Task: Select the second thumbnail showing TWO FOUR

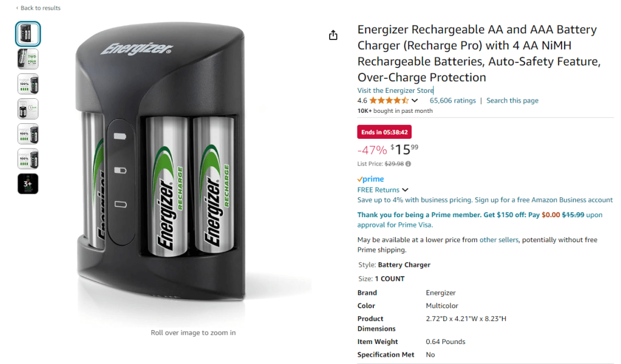Action: tap(28, 59)
